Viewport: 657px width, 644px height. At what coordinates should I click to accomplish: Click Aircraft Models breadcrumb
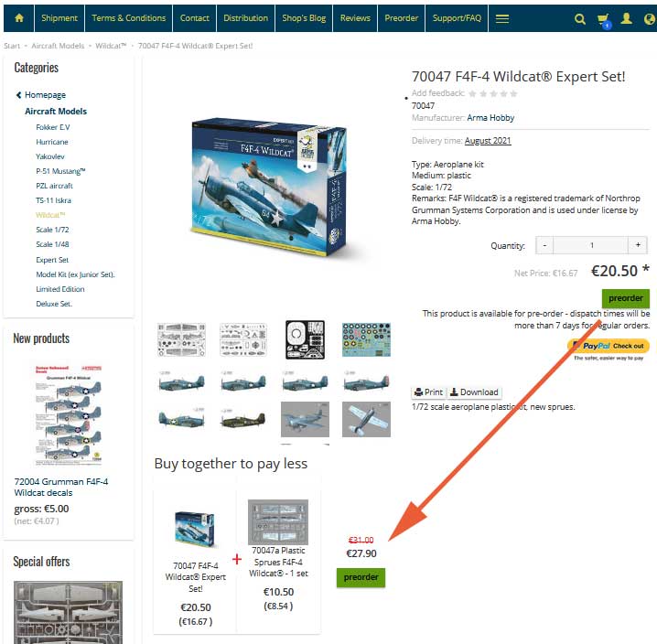58,46
